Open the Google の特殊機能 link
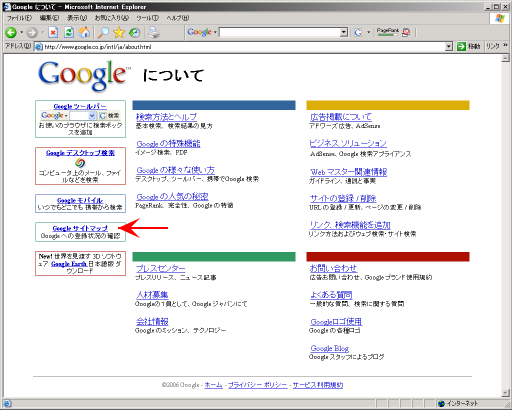The height and width of the screenshot is (410, 512). (168, 144)
